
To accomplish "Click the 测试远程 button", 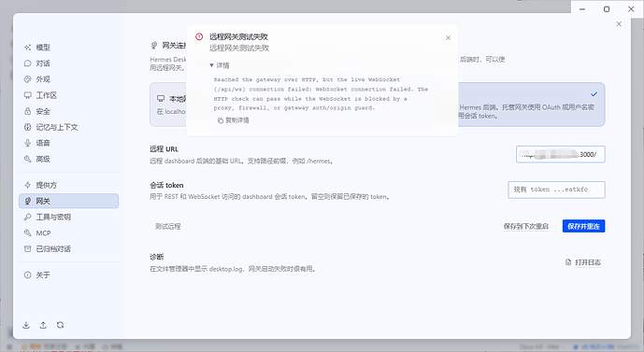I will (x=168, y=227).
